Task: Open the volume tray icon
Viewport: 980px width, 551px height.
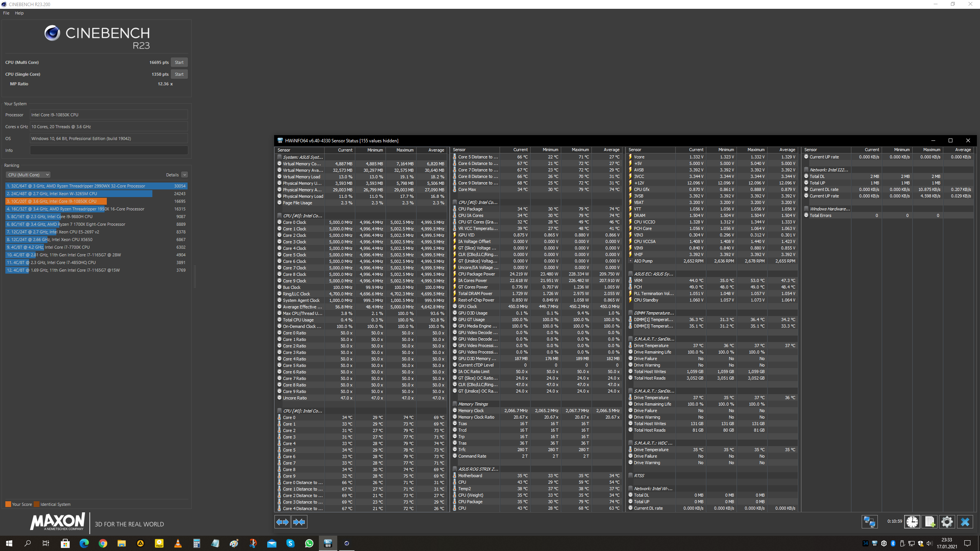Action: coord(930,543)
